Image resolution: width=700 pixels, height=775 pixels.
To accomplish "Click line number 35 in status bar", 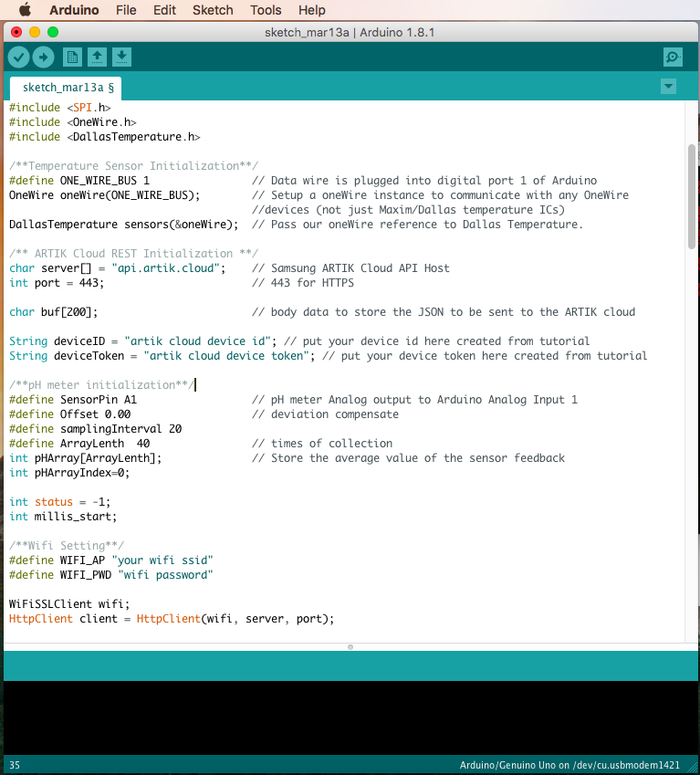I will click(15, 765).
